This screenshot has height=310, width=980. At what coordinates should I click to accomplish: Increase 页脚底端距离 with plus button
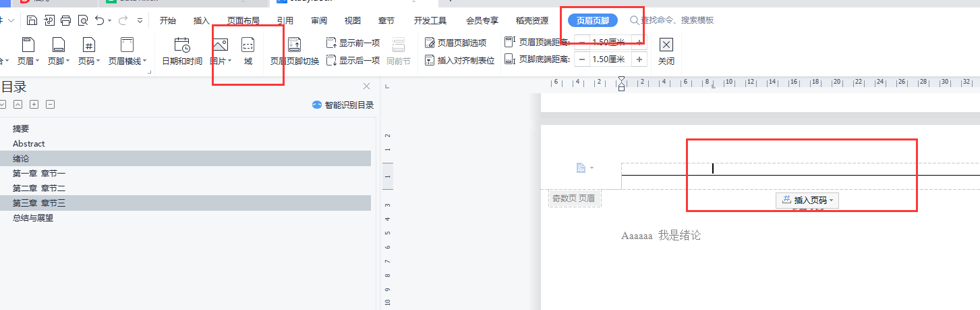coord(639,59)
